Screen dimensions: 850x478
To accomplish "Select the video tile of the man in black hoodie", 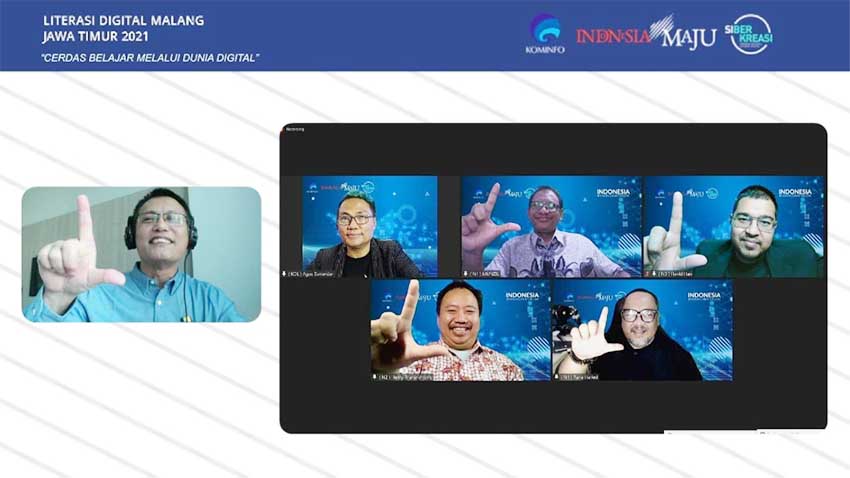I will click(x=641, y=329).
